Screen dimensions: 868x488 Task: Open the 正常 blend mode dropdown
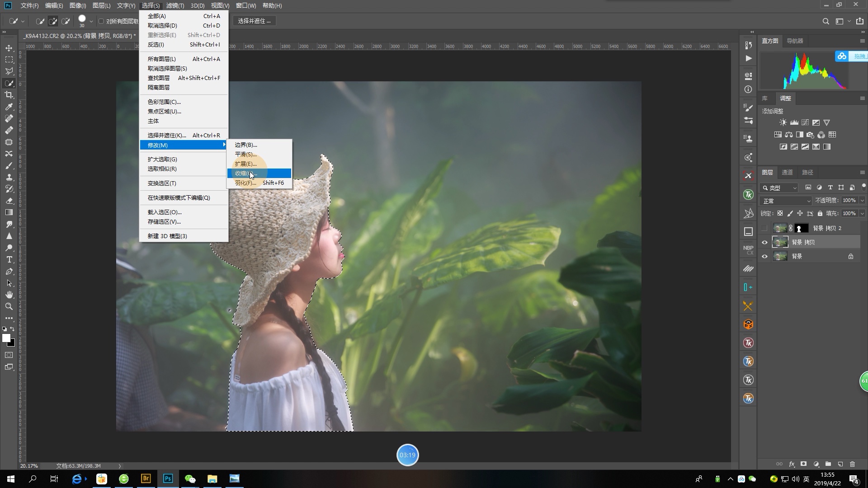click(x=786, y=201)
